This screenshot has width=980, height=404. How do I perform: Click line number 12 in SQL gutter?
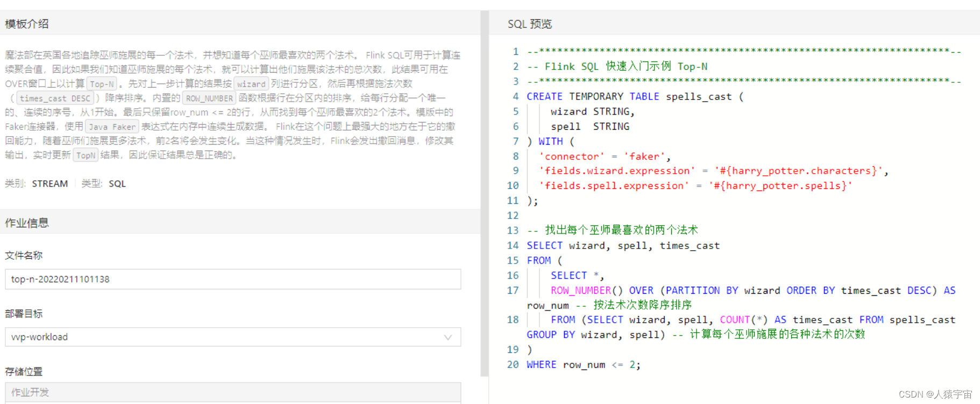[x=513, y=216]
